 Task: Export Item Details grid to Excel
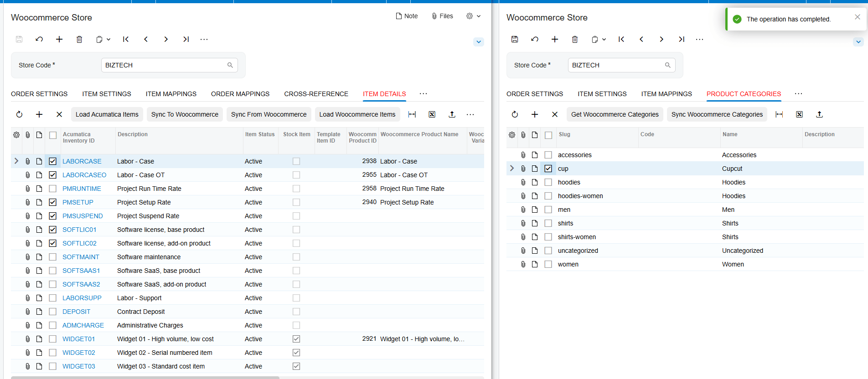[432, 114]
